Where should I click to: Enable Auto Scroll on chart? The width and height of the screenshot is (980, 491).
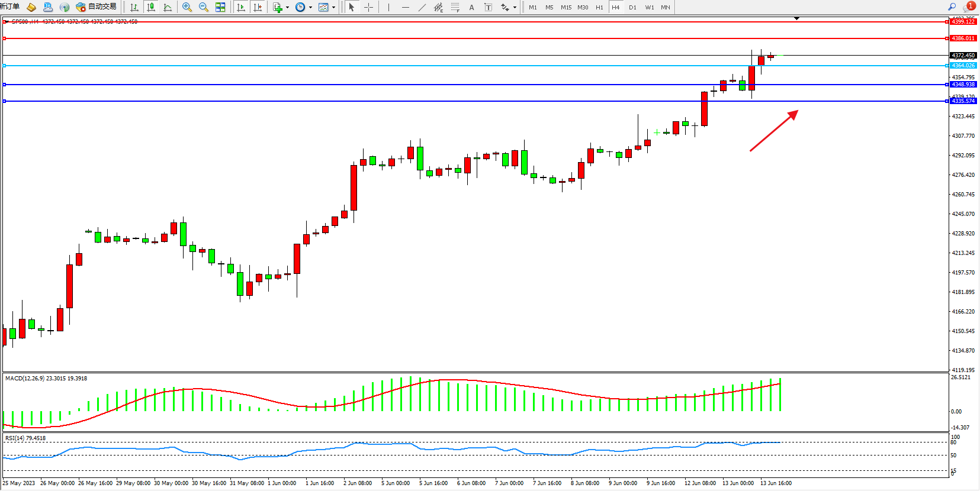click(x=241, y=7)
